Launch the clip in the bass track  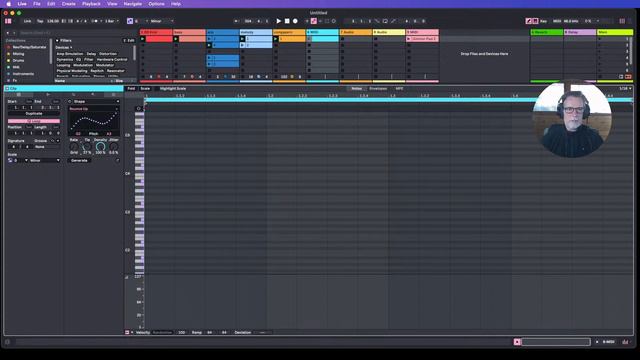click(x=176, y=39)
